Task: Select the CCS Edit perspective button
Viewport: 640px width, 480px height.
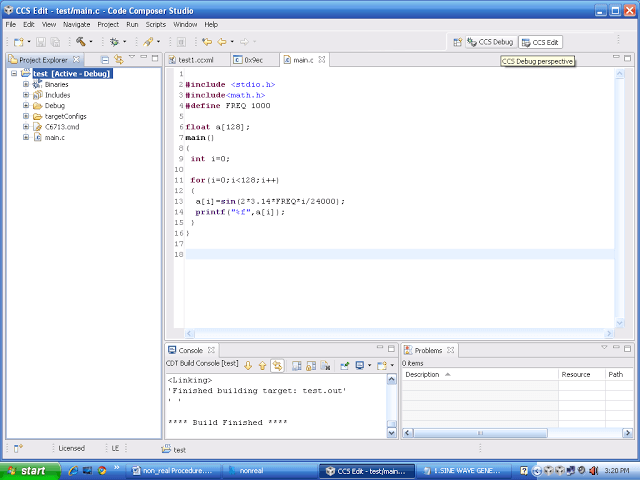Action: click(x=540, y=42)
